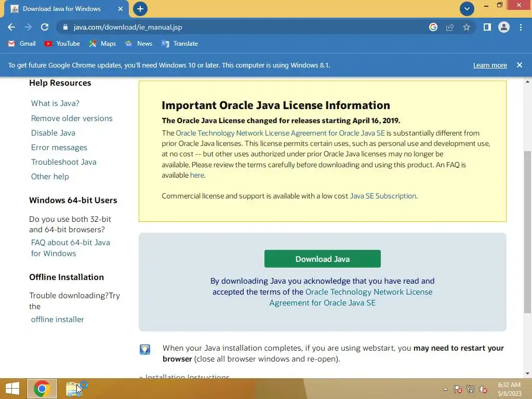Open the Translate bookmark
The image size is (532, 399).
180,44
